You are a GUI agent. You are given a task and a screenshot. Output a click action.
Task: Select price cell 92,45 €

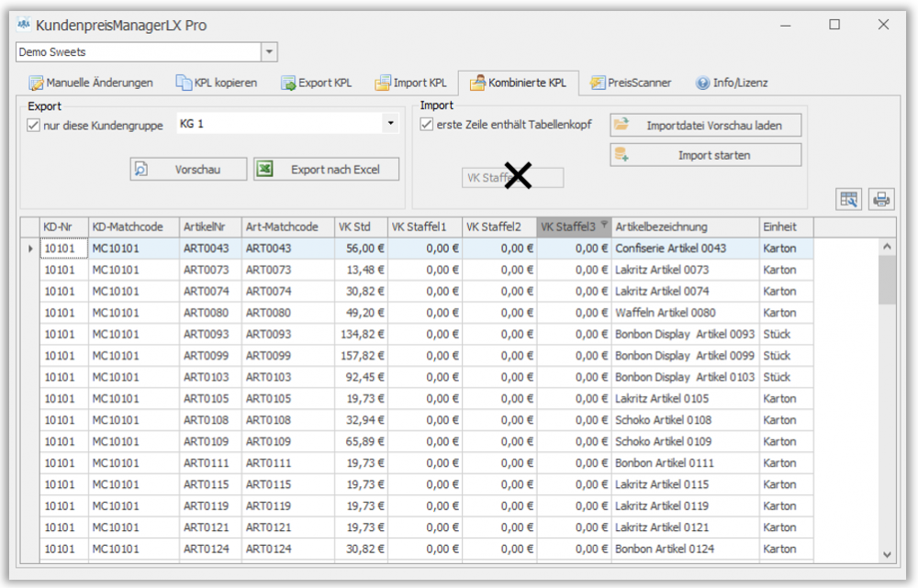click(361, 377)
